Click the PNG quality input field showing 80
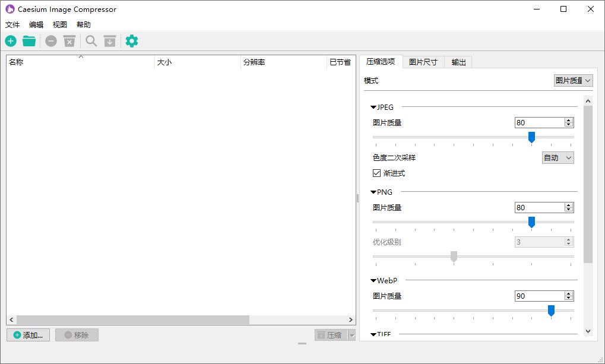Viewport: 605px width, 364px height. [540, 208]
